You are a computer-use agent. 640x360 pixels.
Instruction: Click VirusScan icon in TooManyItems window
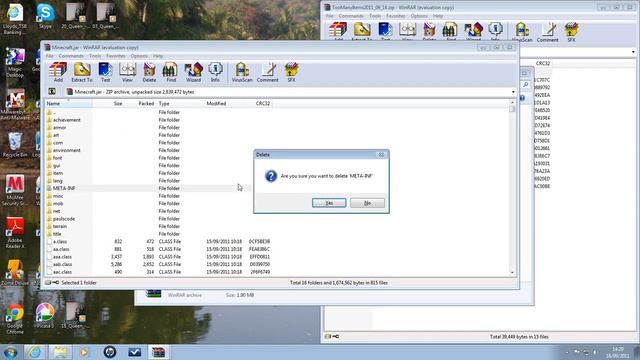pos(522,32)
